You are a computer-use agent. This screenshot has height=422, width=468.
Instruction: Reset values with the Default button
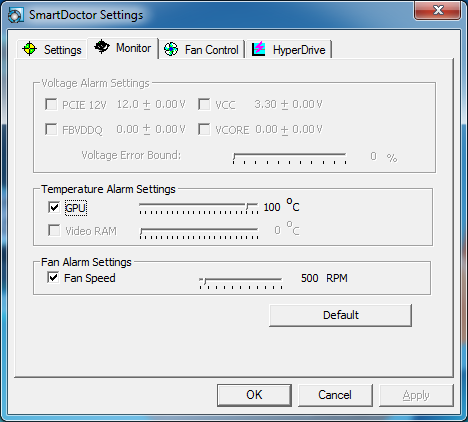pos(340,315)
